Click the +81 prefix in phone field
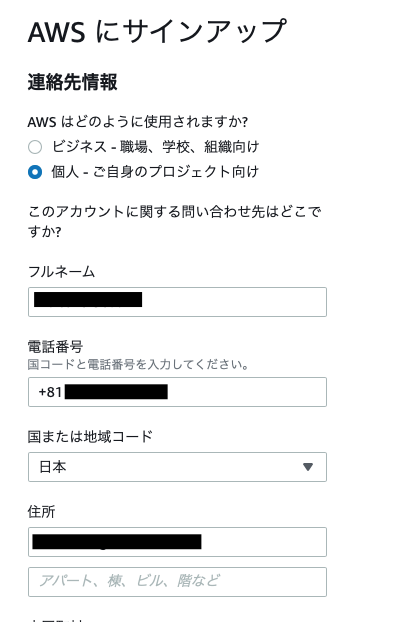Viewport: 393px width, 622px height. [50, 392]
